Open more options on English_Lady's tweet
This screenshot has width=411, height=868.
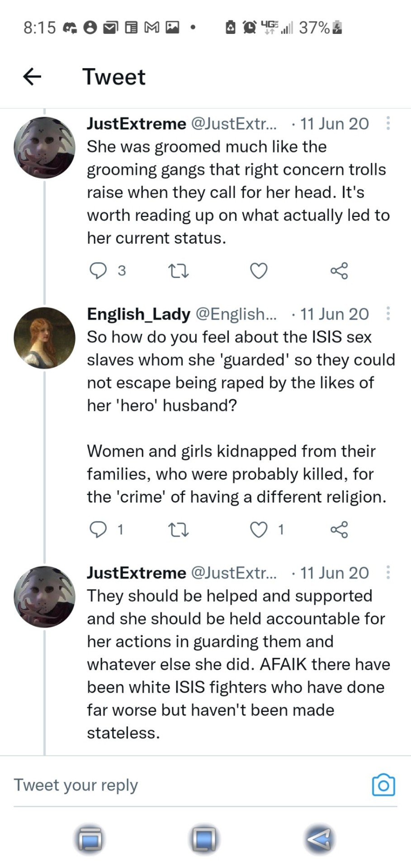coord(388,314)
